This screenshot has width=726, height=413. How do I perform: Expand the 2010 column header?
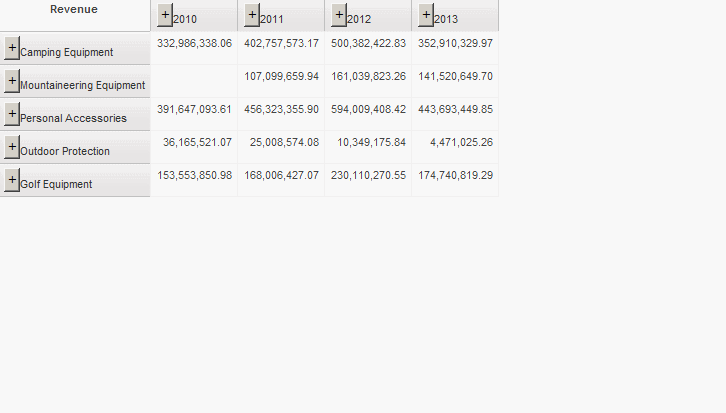[166, 15]
